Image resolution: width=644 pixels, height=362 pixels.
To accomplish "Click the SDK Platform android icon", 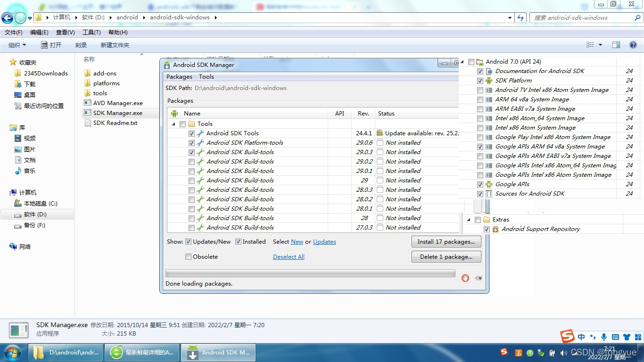I will pyautogui.click(x=489, y=80).
